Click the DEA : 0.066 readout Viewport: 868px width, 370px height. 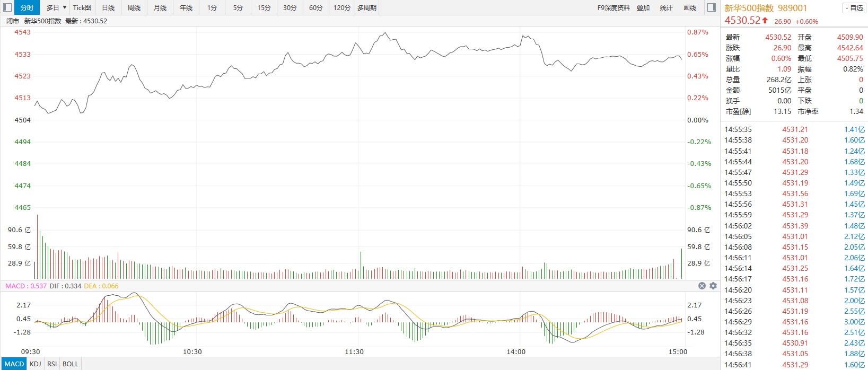(x=101, y=286)
